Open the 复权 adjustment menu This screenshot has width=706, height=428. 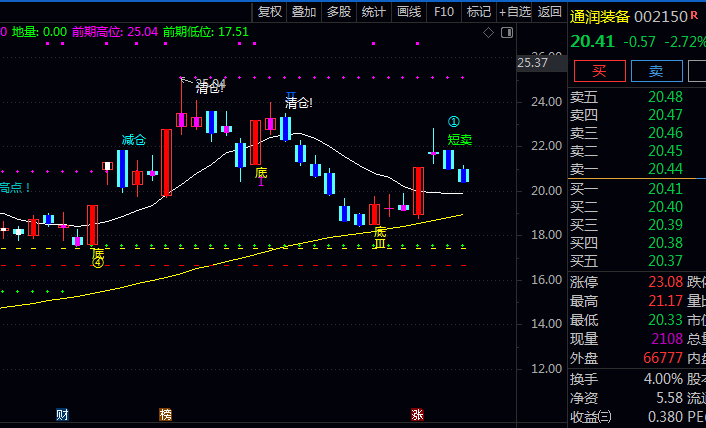(270, 12)
